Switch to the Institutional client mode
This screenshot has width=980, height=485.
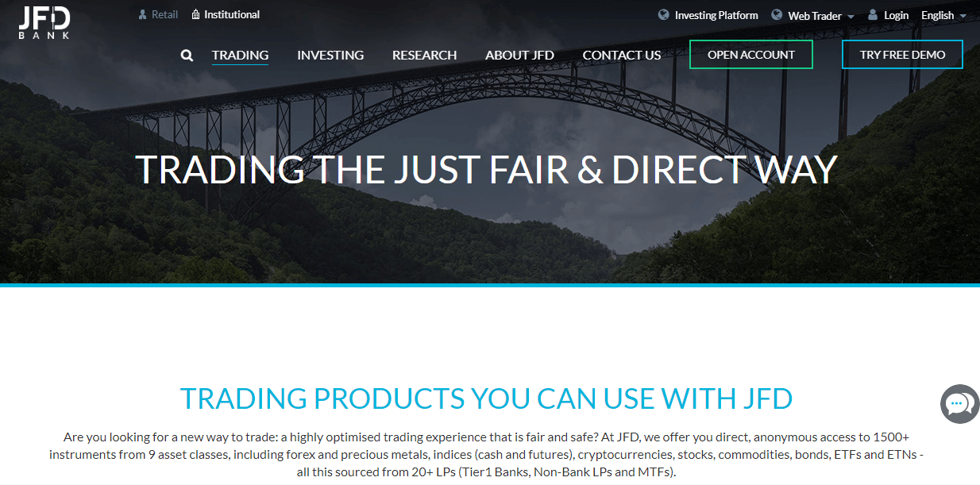pyautogui.click(x=232, y=14)
